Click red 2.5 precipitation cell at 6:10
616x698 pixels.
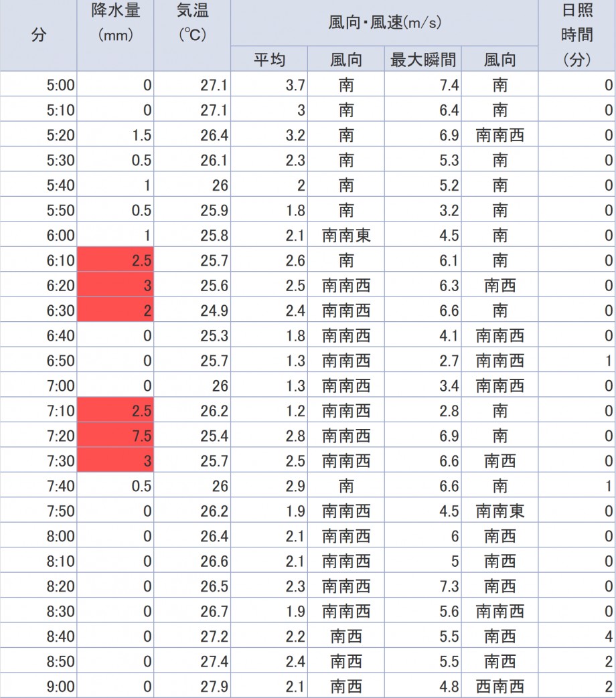115,260
